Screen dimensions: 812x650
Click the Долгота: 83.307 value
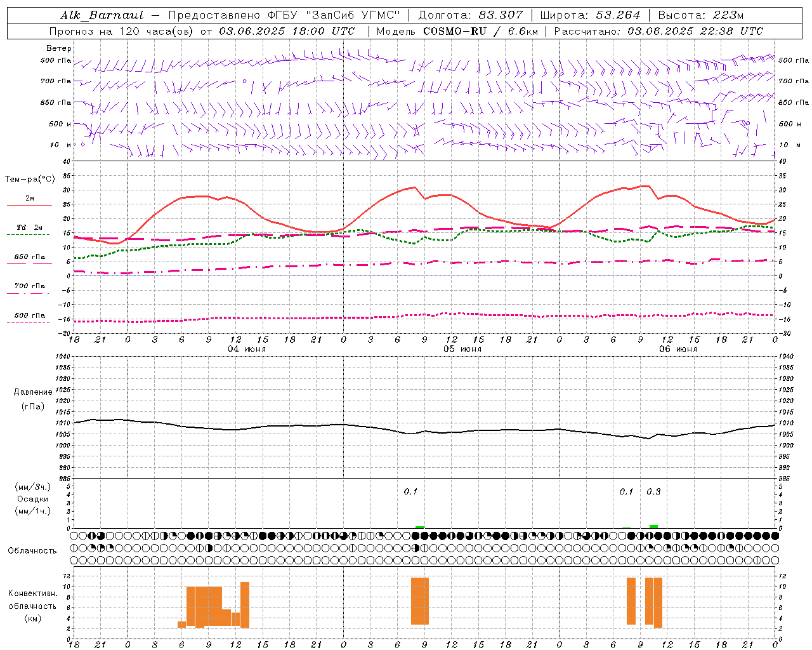pos(471,15)
